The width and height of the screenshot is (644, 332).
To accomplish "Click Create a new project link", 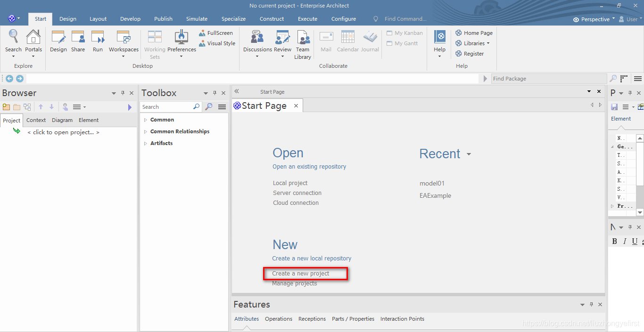I will (301, 274).
